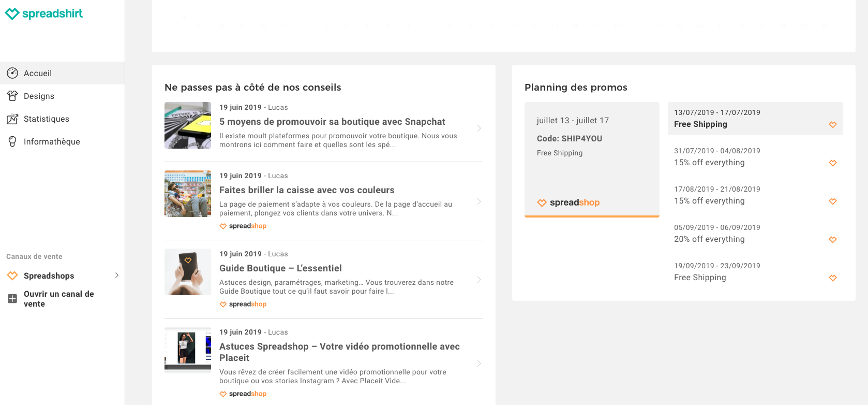This screenshot has height=405, width=868.
Task: Click 'Ouvrir un canal de vente'
Action: [x=58, y=299]
